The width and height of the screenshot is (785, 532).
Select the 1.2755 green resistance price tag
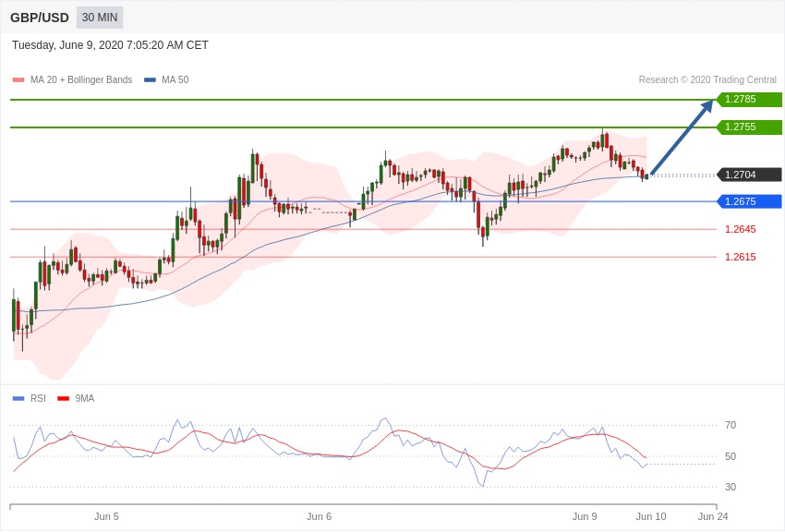pyautogui.click(x=749, y=127)
